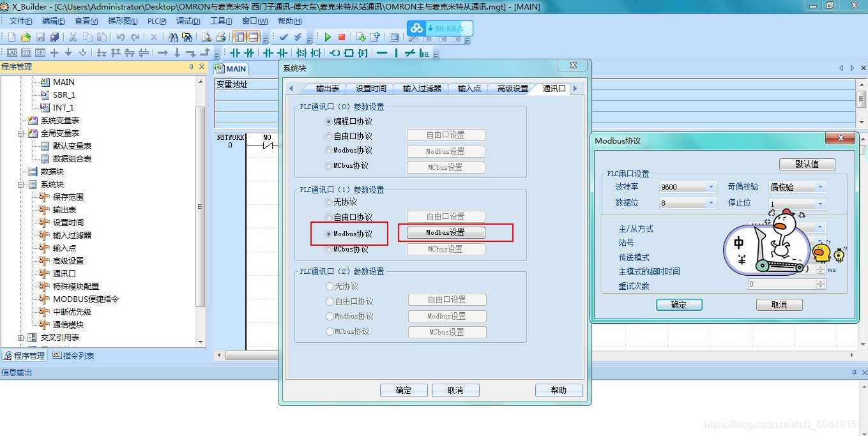Switch to the 指令列表 panel tab
The image size is (868, 436).
[x=73, y=356]
